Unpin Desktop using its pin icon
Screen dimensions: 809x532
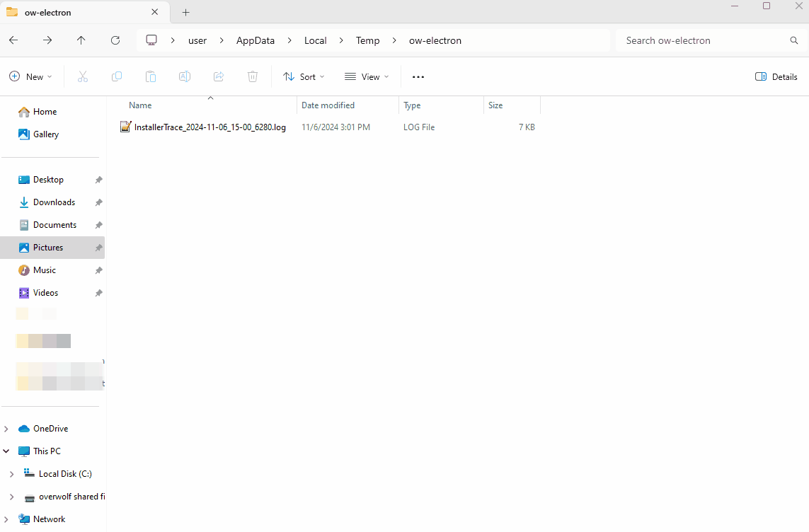[x=98, y=180]
